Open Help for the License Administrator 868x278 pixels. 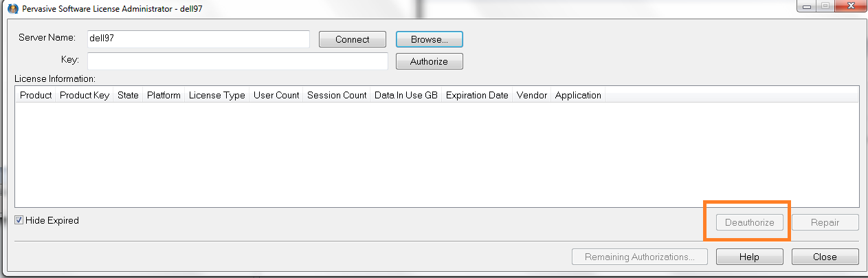[750, 257]
